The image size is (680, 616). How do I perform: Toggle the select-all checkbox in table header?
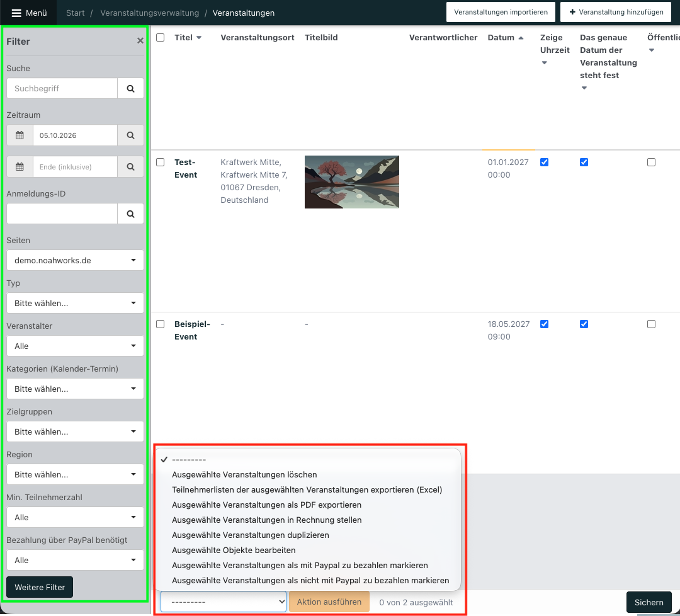[x=161, y=38]
